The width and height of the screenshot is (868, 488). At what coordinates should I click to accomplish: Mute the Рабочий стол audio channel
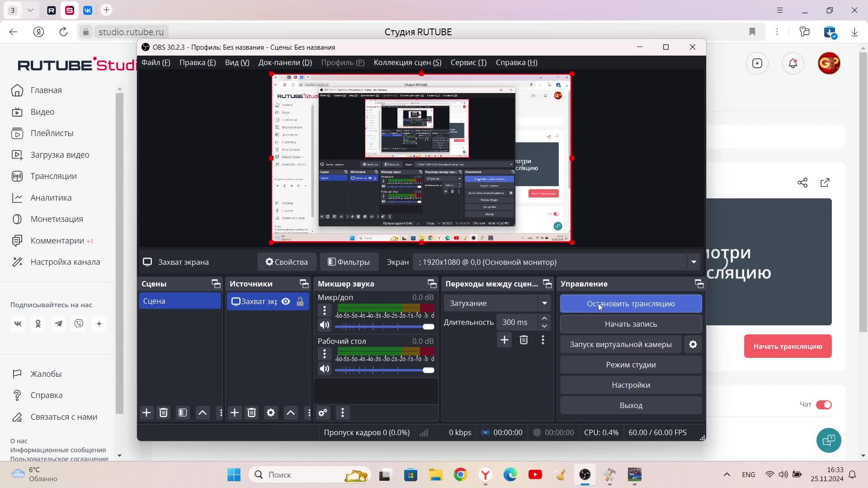[324, 369]
